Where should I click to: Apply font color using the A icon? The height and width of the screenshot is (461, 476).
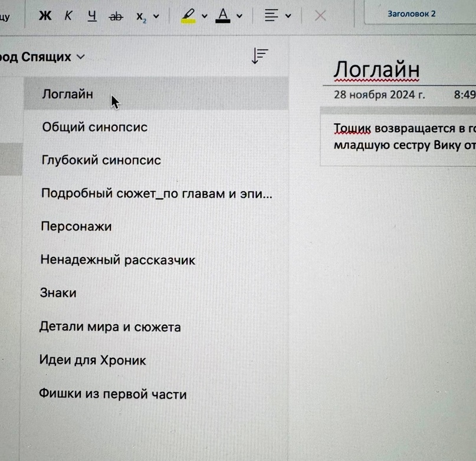coord(223,14)
